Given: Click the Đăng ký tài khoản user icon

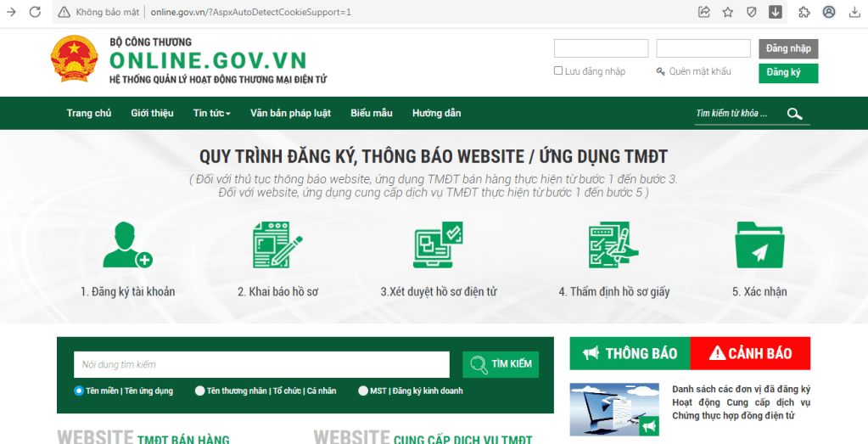Looking at the screenshot, I should tap(126, 245).
